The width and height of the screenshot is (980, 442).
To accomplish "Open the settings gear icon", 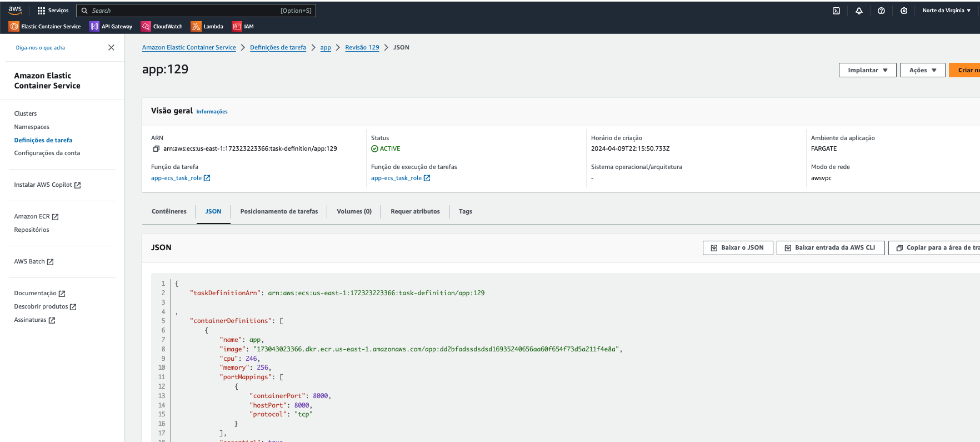I will tap(904, 11).
